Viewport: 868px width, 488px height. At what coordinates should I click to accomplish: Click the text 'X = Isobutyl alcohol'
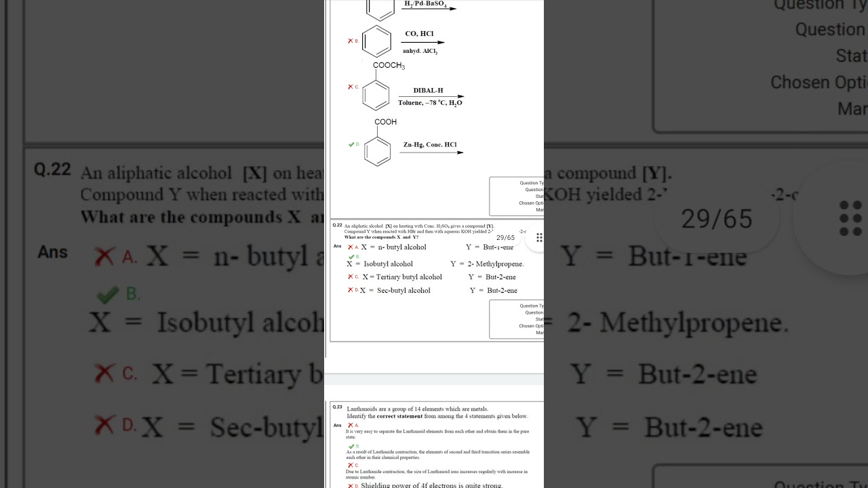[x=380, y=264]
